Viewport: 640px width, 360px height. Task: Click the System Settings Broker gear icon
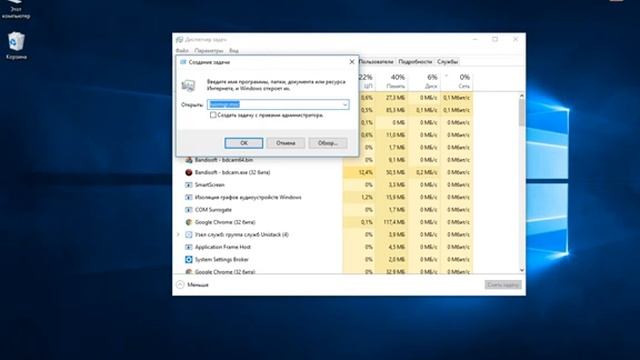pos(189,260)
